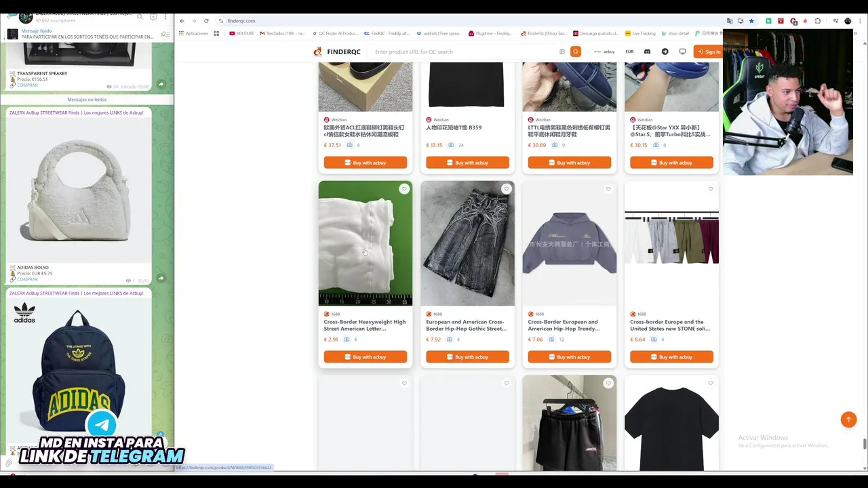Favorite the black t-shirt card with heart

coord(711,384)
